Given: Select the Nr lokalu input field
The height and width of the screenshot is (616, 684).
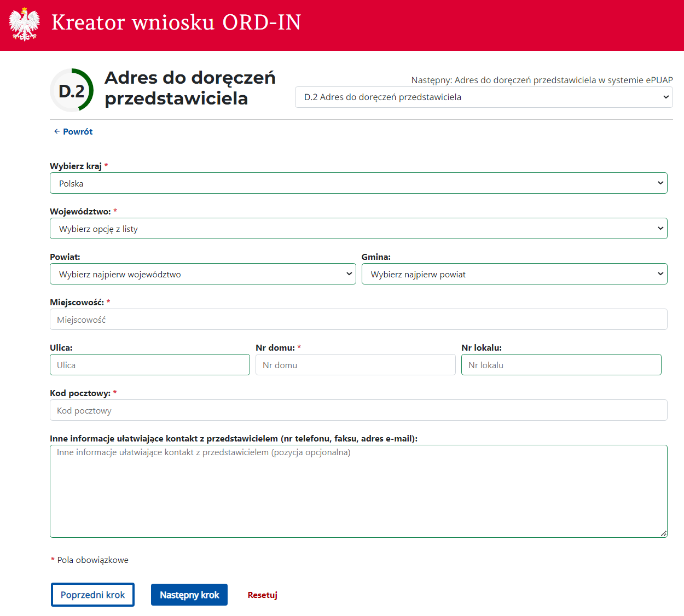Looking at the screenshot, I should [561, 365].
